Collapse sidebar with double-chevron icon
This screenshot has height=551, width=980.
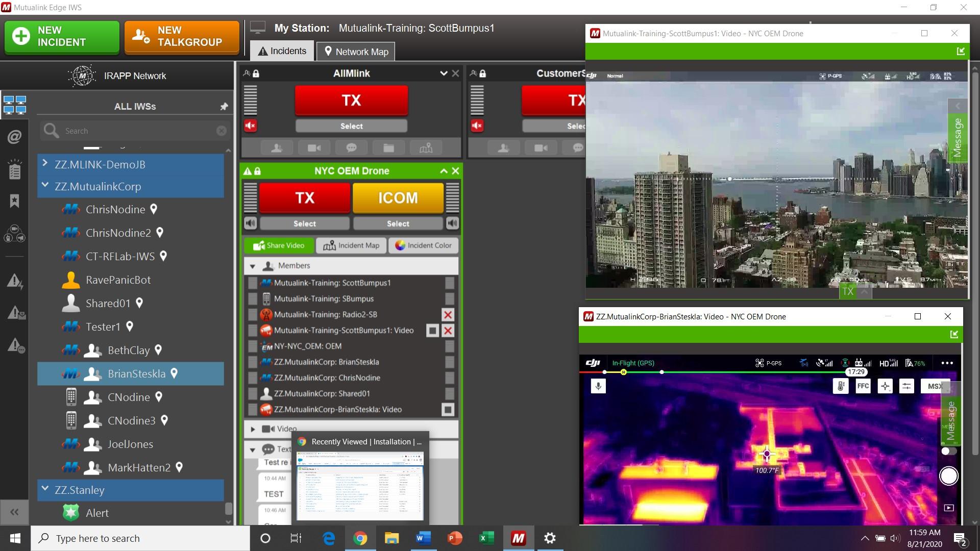(14, 512)
